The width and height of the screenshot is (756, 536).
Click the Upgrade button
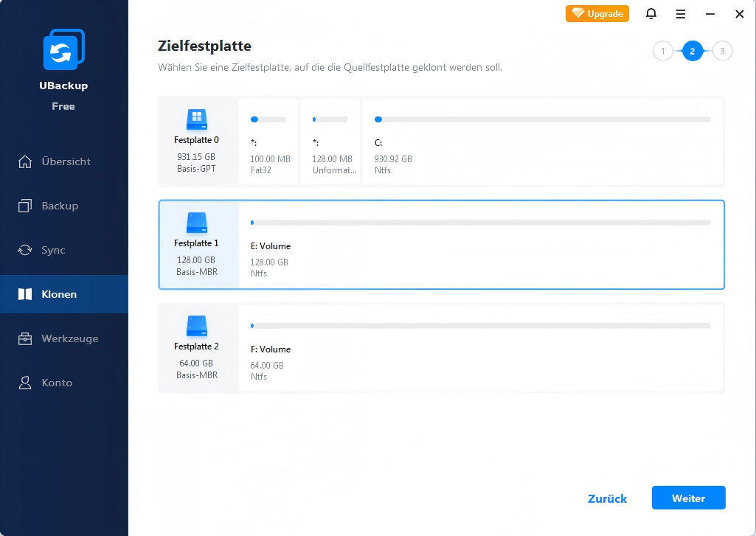(x=597, y=14)
